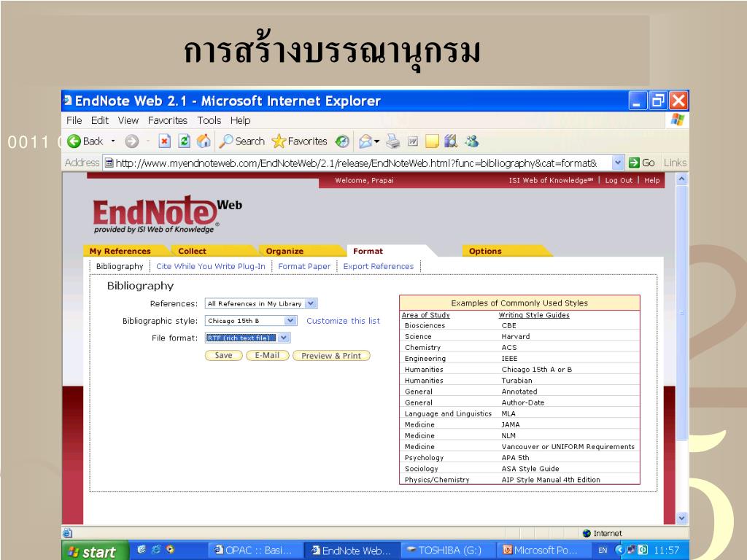Click the Area of Study column header
This screenshot has width=747, height=560.
(x=425, y=315)
